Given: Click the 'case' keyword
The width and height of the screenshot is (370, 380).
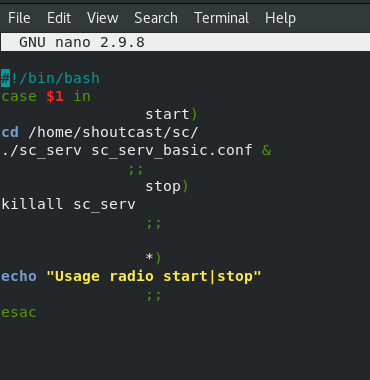Looking at the screenshot, I should (x=19, y=96).
